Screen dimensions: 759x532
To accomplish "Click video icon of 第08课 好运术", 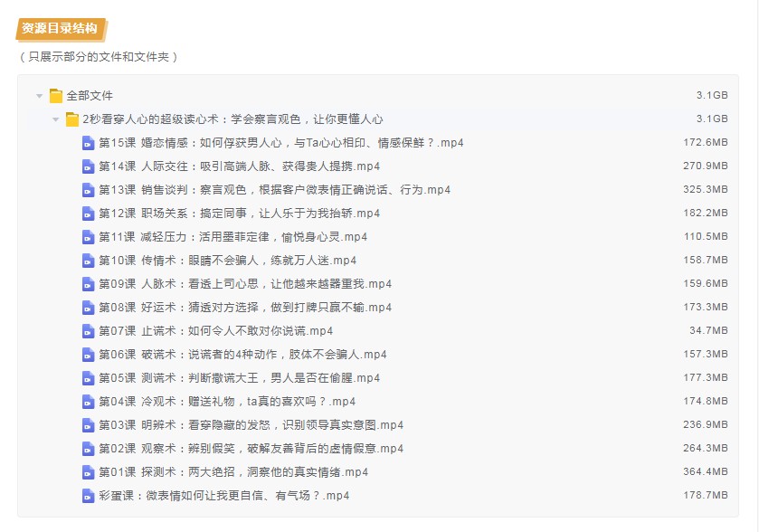I will point(88,308).
